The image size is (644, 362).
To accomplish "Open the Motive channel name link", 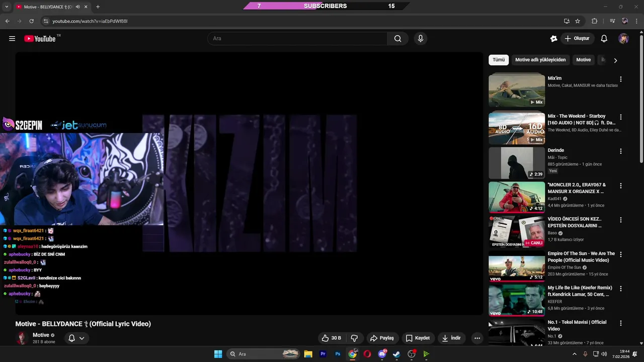I will coord(41,335).
